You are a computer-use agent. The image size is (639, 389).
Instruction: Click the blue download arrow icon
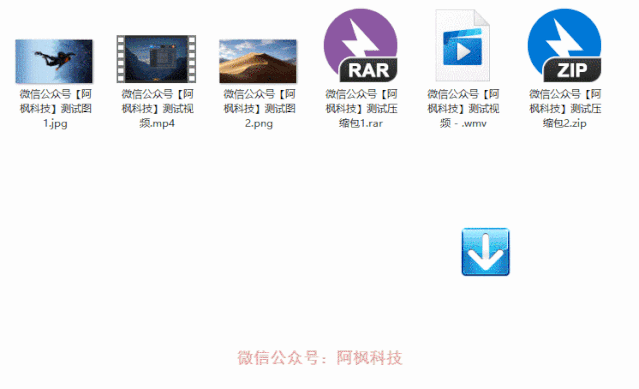[x=485, y=252]
